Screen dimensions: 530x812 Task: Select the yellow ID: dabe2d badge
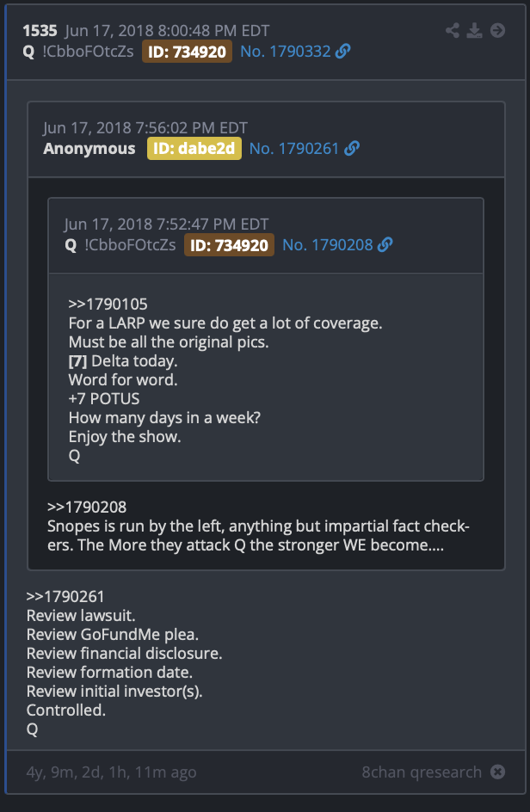194,149
